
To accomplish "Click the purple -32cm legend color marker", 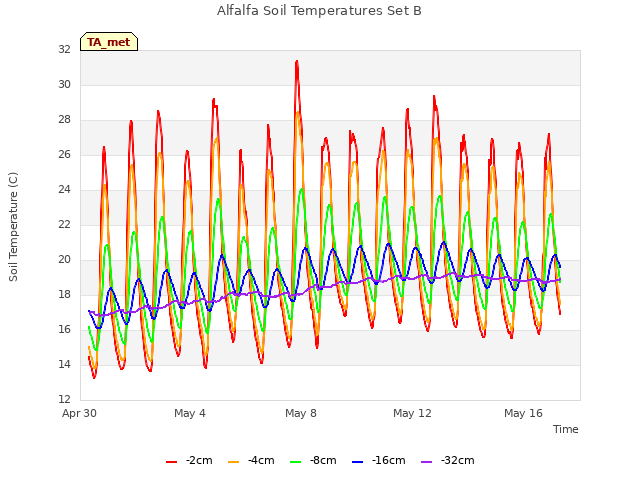I will click(426, 462).
